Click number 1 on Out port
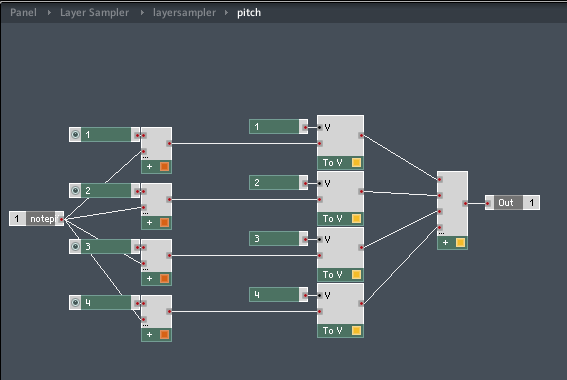Screen dimensions: 567x380 532,202
